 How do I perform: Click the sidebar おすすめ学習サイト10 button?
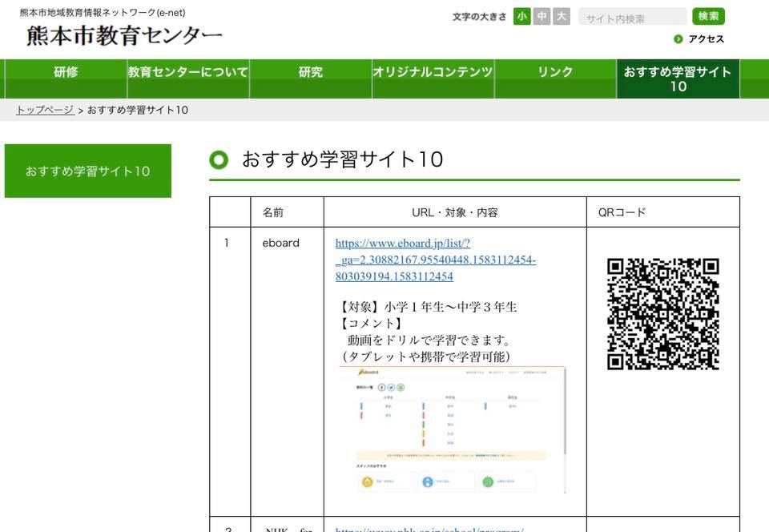click(88, 171)
